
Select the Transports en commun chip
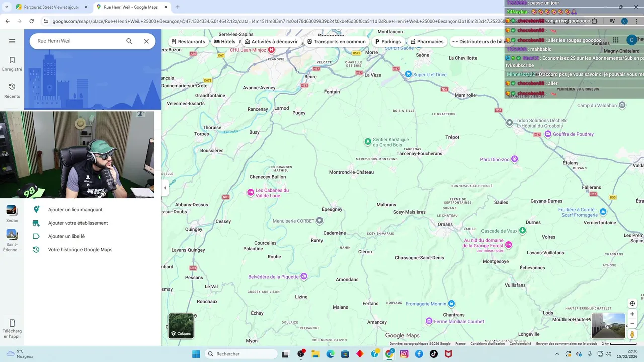336,42
